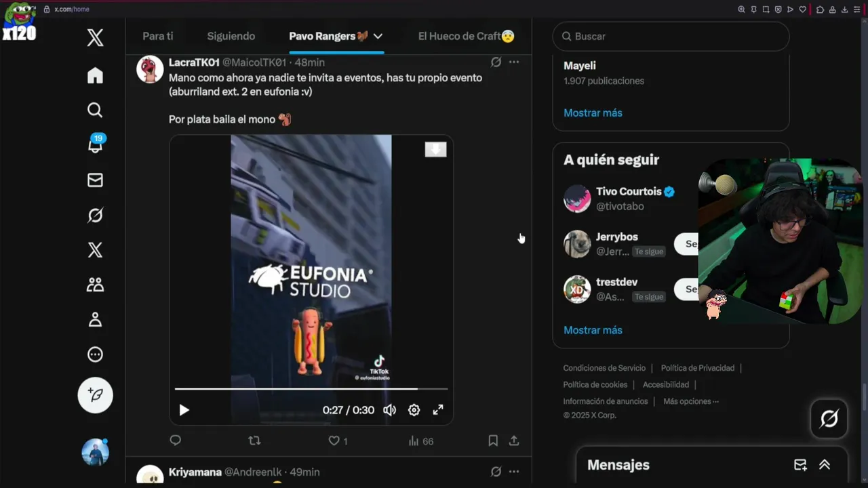Click the browser pin icon

tap(753, 9)
